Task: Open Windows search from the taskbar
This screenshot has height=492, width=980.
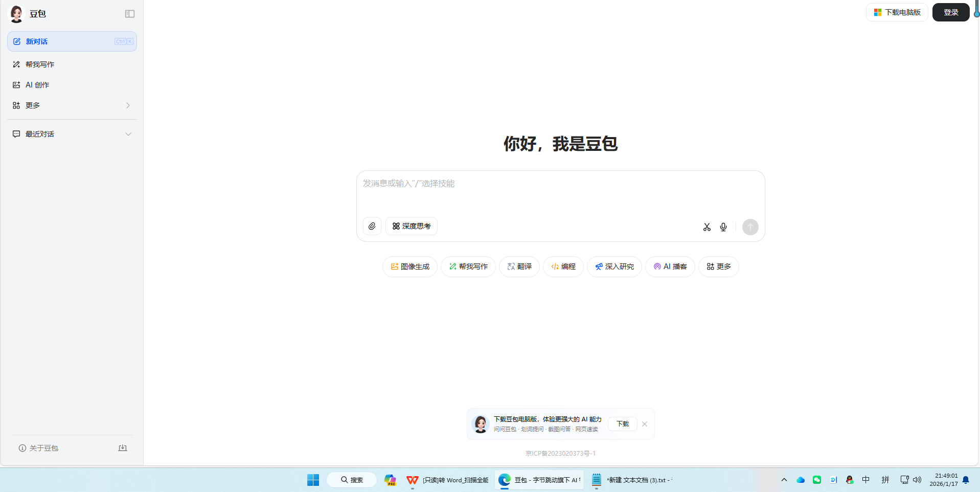Action: pyautogui.click(x=351, y=480)
